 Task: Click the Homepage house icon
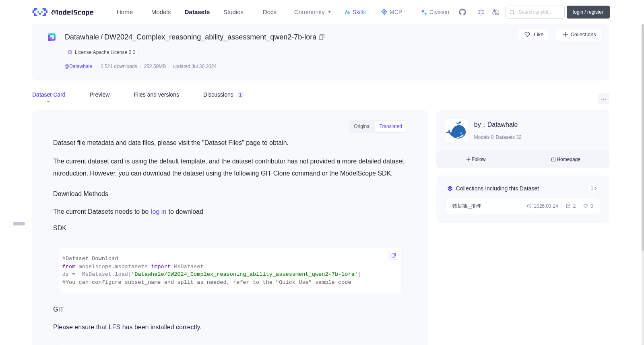pos(553,159)
